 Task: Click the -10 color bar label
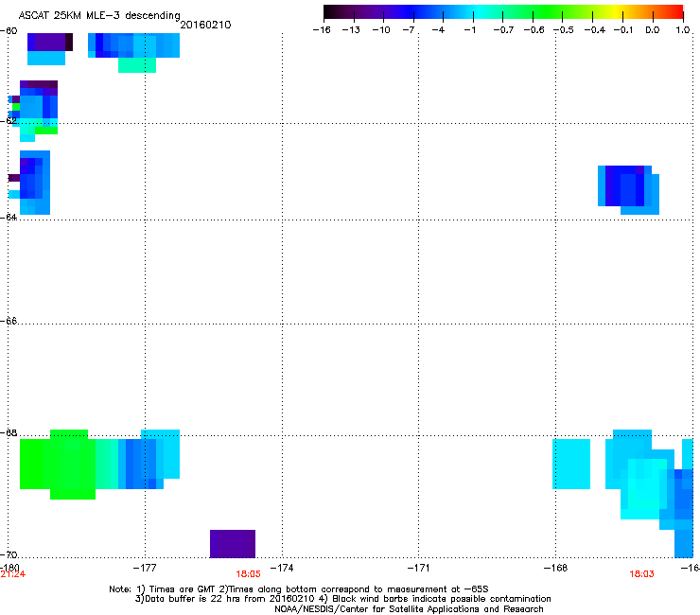(x=381, y=30)
